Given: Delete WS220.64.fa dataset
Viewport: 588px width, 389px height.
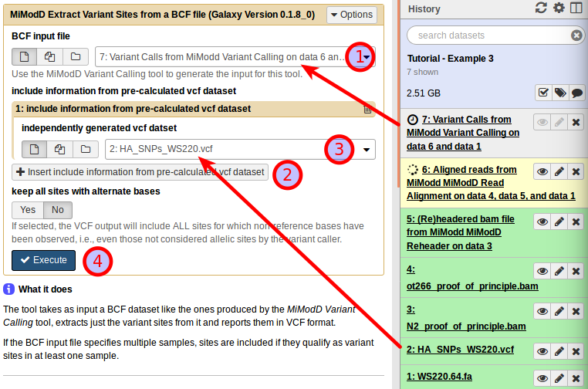Looking at the screenshot, I should (576, 378).
